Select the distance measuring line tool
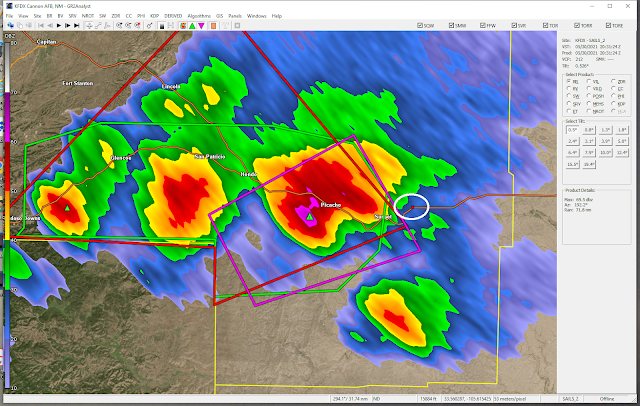Viewport: 640px width, 406px height. pos(98,25)
